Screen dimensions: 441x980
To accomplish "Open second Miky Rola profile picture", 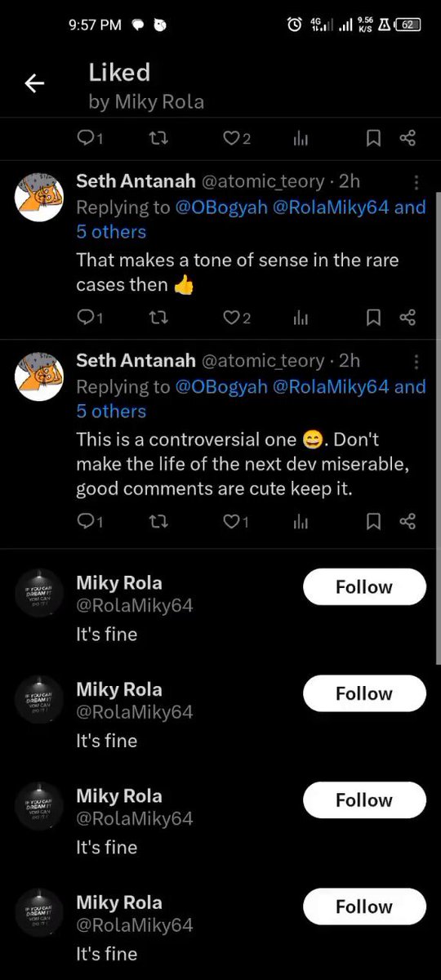I will coord(40,700).
